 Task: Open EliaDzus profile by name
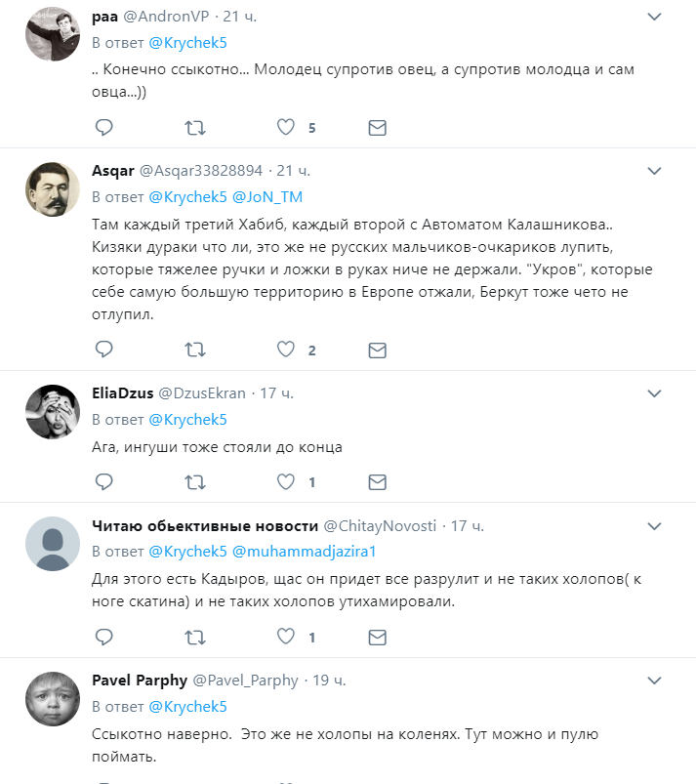[x=122, y=392]
